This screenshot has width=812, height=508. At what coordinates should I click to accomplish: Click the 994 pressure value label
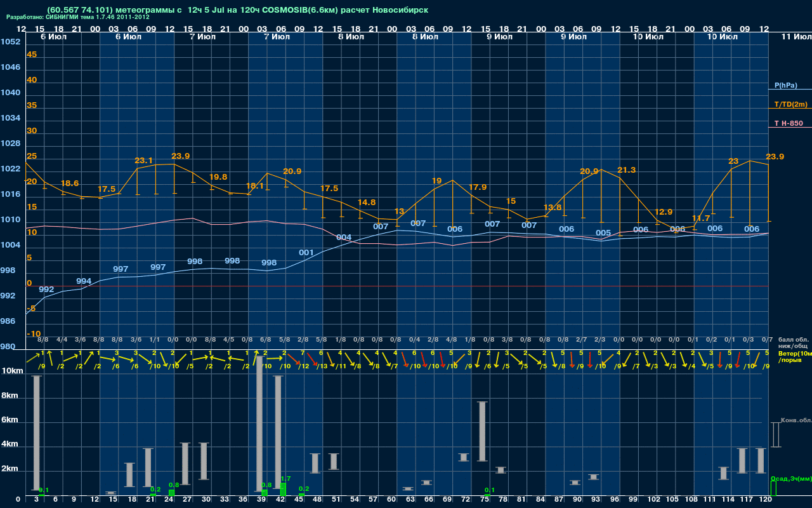point(84,281)
